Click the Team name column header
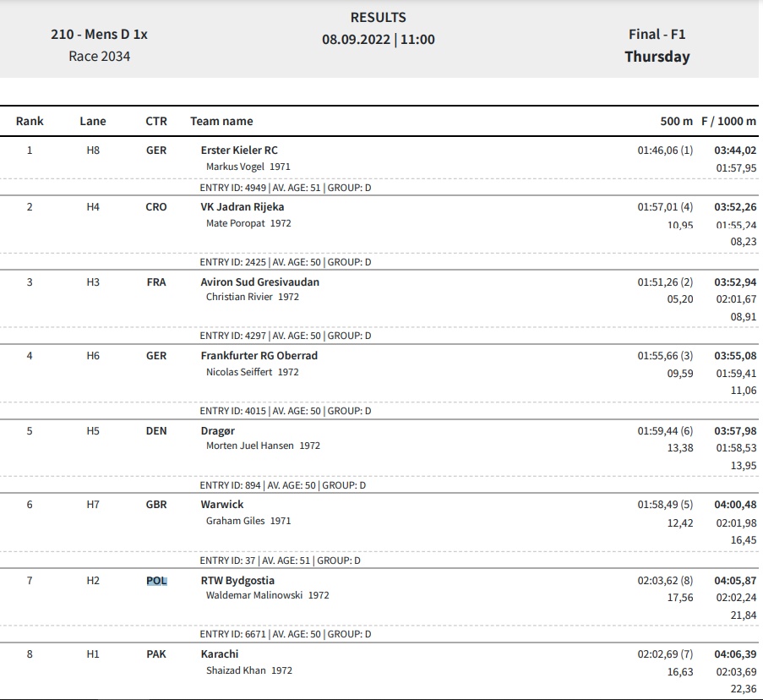The width and height of the screenshot is (763, 700). [221, 121]
